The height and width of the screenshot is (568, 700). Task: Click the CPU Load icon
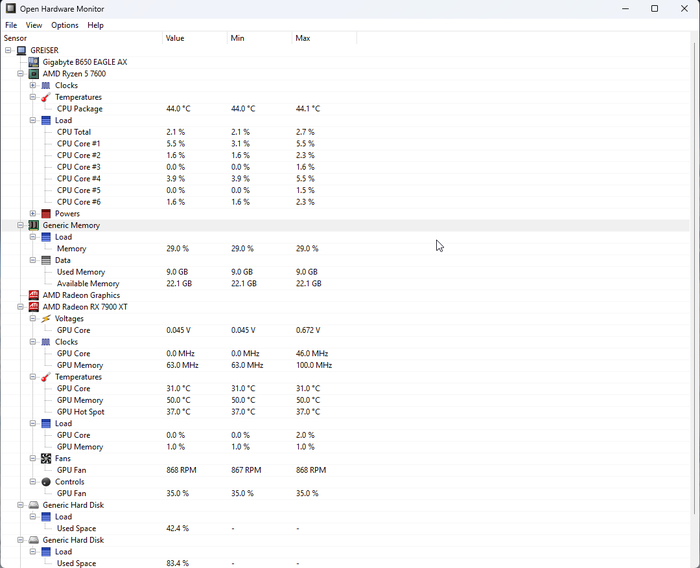(46, 121)
